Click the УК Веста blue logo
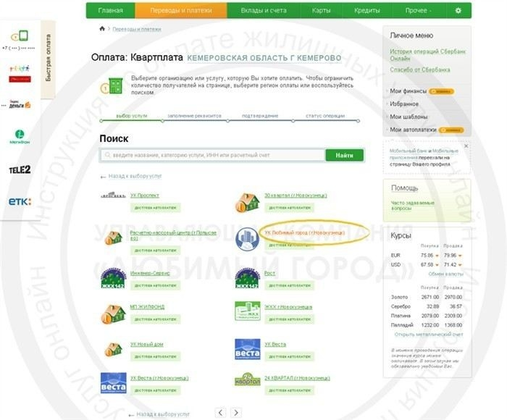 [248, 349]
